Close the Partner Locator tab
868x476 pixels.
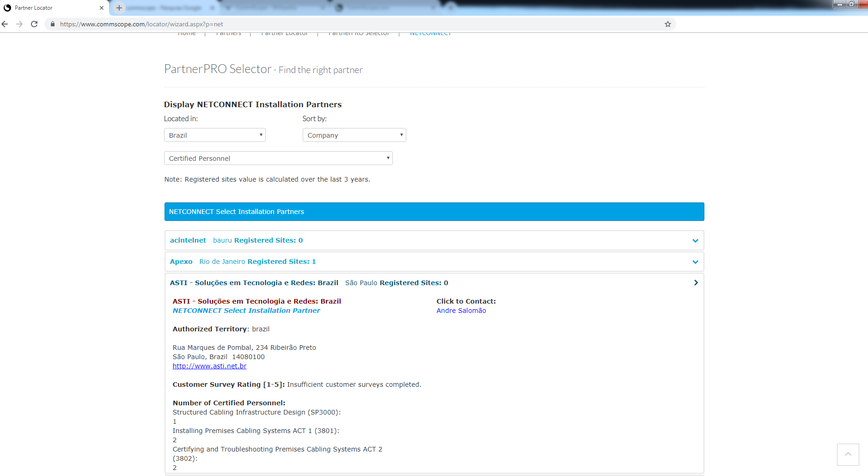pyautogui.click(x=102, y=8)
